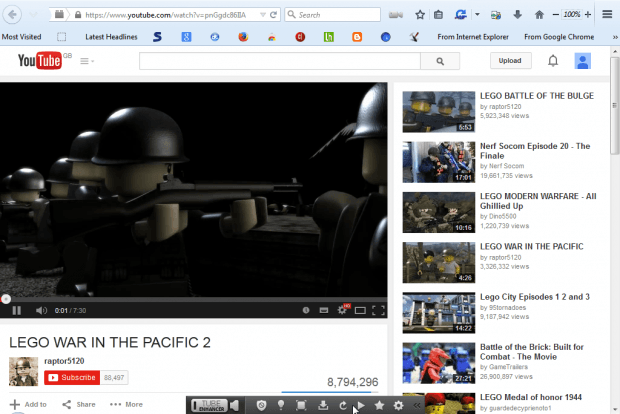Bookmark this page with the star icon
Image resolution: width=620 pixels, height=414 pixels.
click(420, 15)
